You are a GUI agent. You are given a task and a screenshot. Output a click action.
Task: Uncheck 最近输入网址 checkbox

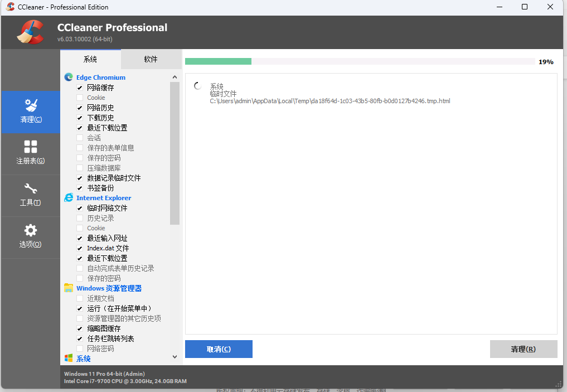tap(80, 238)
